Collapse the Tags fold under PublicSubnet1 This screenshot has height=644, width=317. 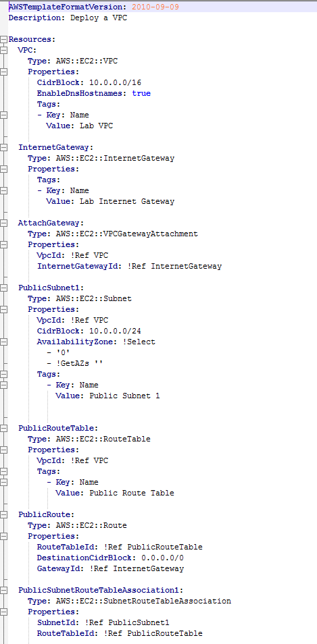point(3,374)
